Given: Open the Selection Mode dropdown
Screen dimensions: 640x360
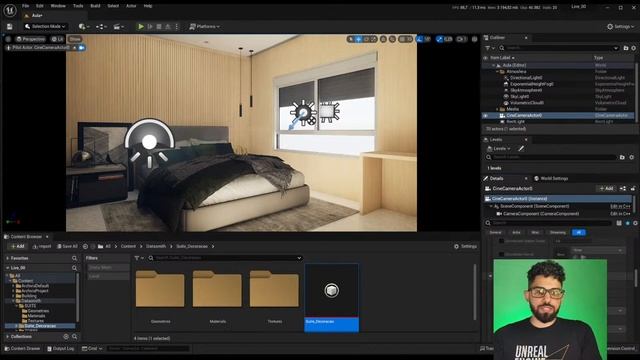Looking at the screenshot, I should pyautogui.click(x=45, y=27).
